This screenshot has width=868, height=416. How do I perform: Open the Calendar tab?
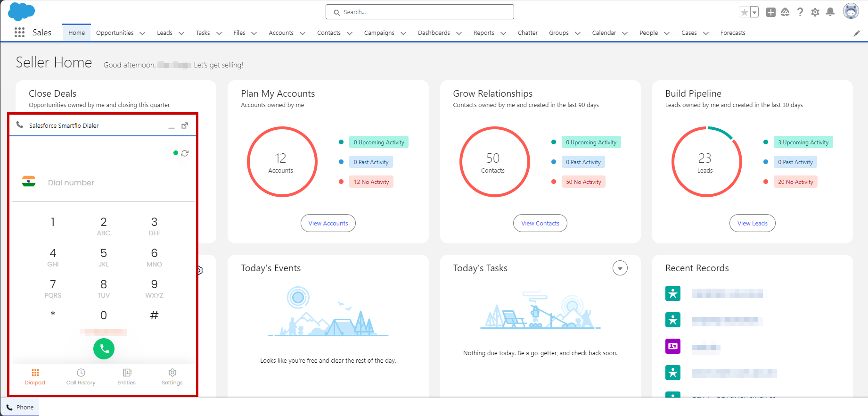[x=604, y=33]
